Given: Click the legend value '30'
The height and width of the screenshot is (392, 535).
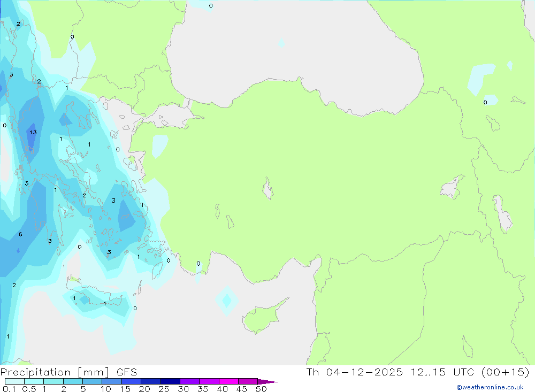Looking at the screenshot, I should point(183,389).
